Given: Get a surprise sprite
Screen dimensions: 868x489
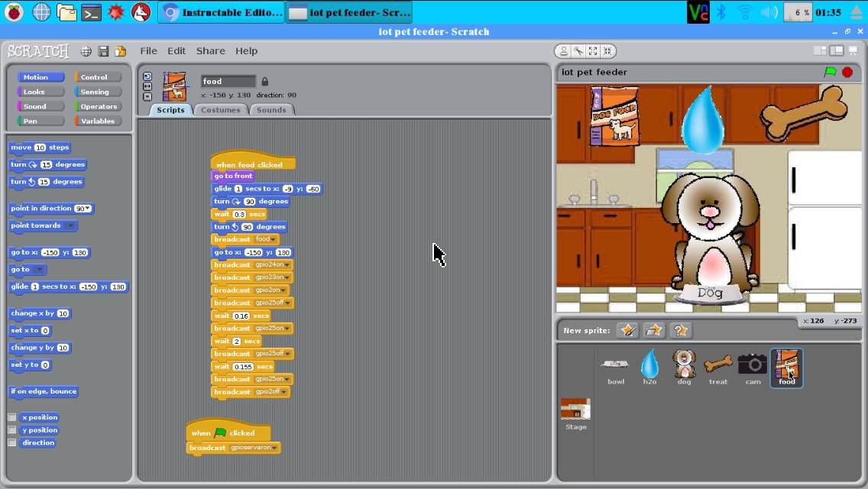Looking at the screenshot, I should point(680,331).
